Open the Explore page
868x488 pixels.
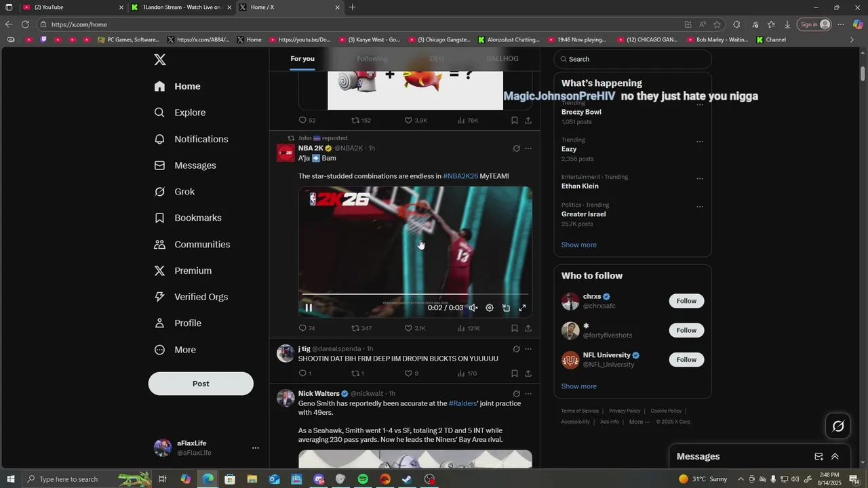click(x=180, y=113)
